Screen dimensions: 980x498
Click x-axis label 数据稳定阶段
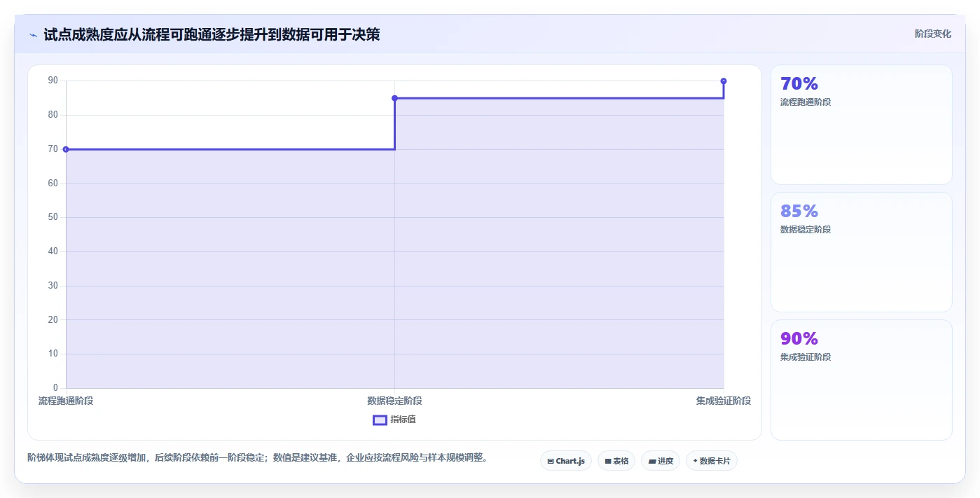394,401
